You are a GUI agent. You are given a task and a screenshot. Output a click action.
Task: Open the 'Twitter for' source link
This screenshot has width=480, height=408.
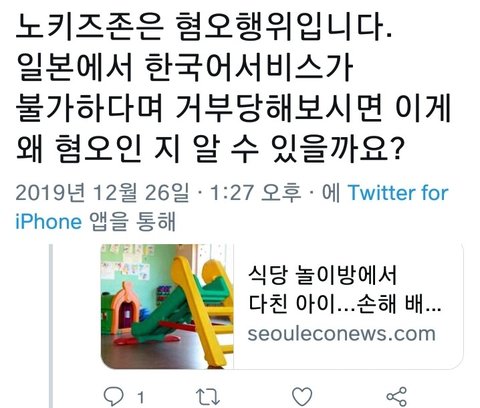398,193
